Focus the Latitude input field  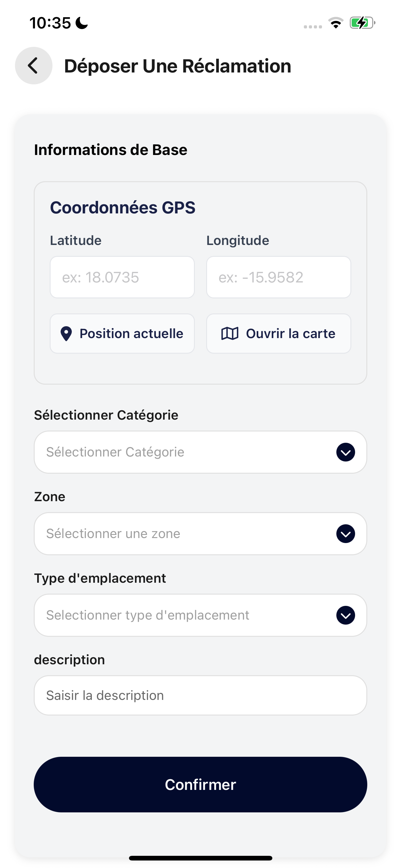[122, 277]
